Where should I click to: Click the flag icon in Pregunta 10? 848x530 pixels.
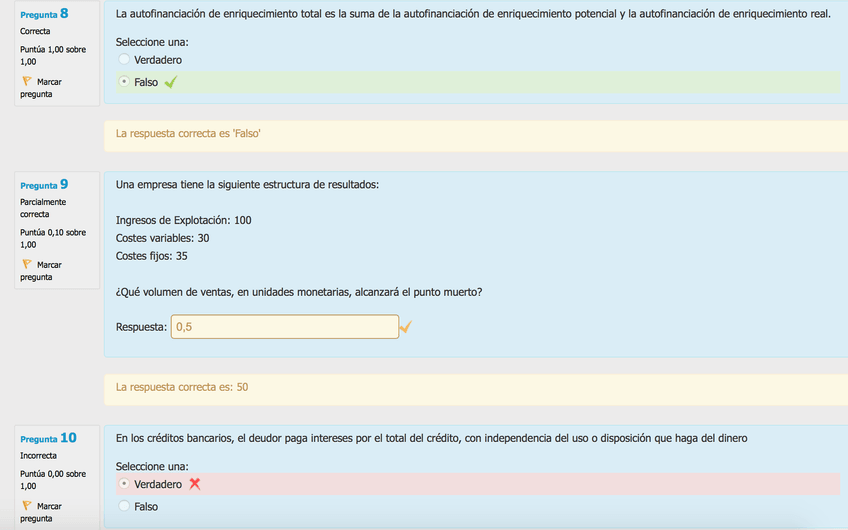(x=27, y=506)
